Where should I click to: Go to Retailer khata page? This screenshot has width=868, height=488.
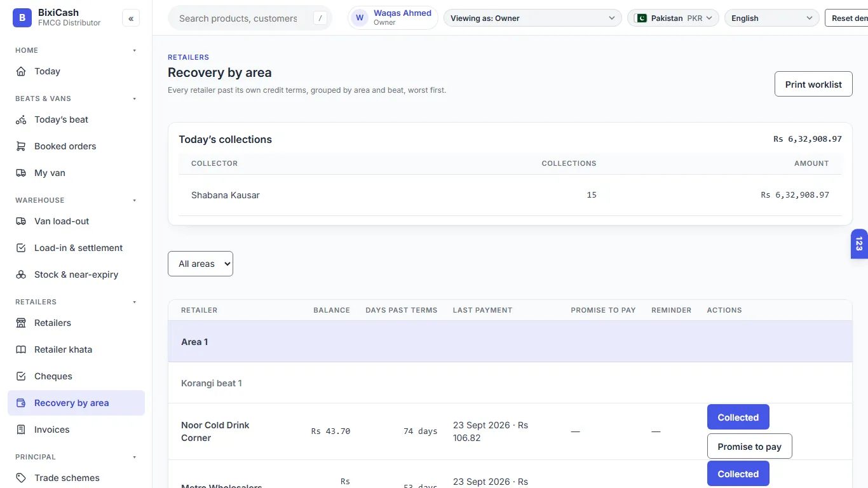[x=76, y=349]
